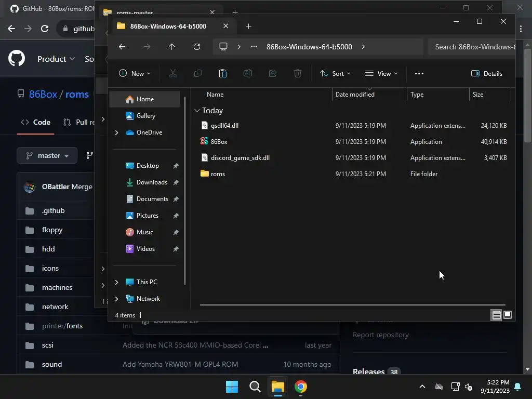The image size is (532, 399).
Task: Go up one folder level
Action: tap(171, 47)
